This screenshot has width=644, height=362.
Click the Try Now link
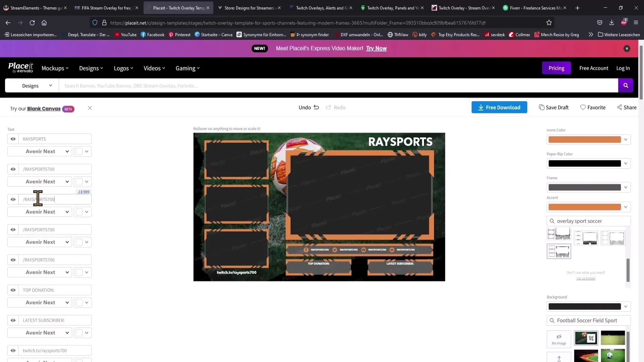click(376, 48)
